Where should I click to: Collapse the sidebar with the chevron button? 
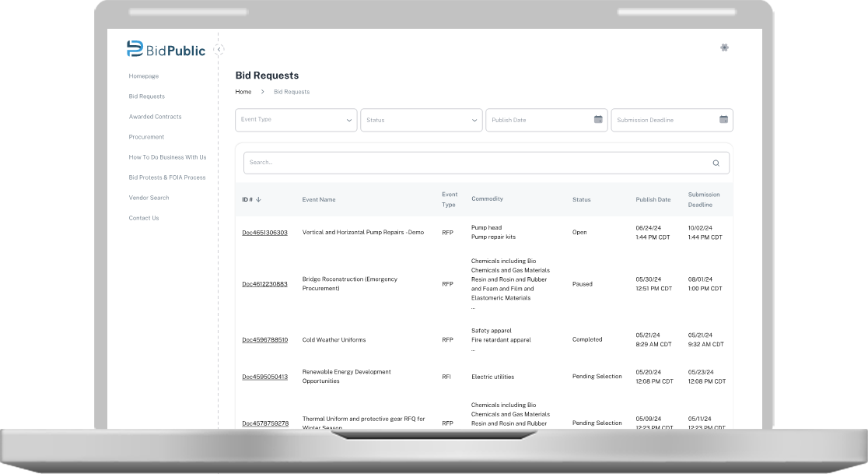[x=219, y=49]
